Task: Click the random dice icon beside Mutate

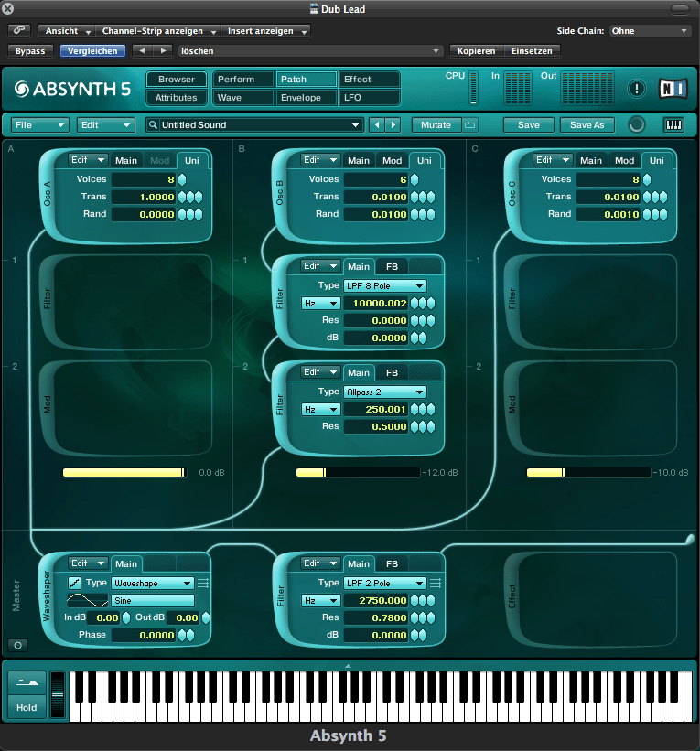Action: coord(470,124)
